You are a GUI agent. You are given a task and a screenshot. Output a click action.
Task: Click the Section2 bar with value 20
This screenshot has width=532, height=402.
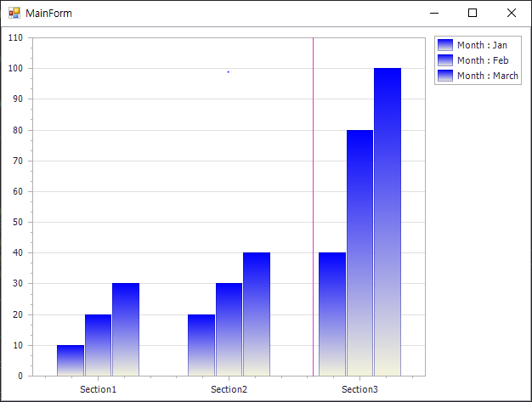[201, 345]
